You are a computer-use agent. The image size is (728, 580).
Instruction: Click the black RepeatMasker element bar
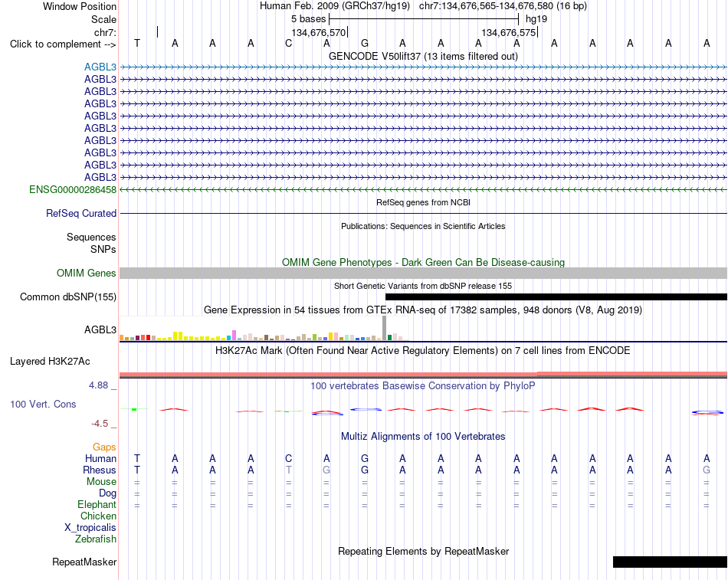coord(670,562)
